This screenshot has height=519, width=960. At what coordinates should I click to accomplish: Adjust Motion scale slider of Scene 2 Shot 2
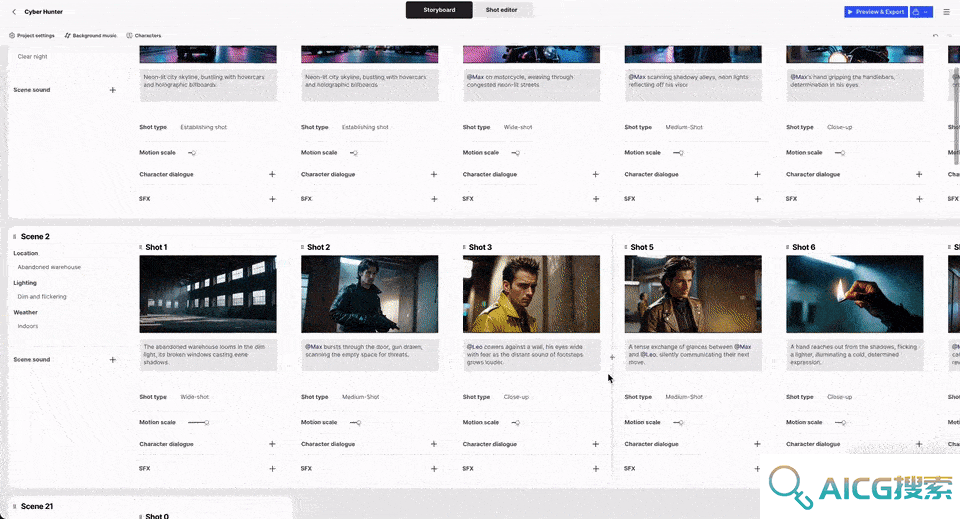(355, 422)
